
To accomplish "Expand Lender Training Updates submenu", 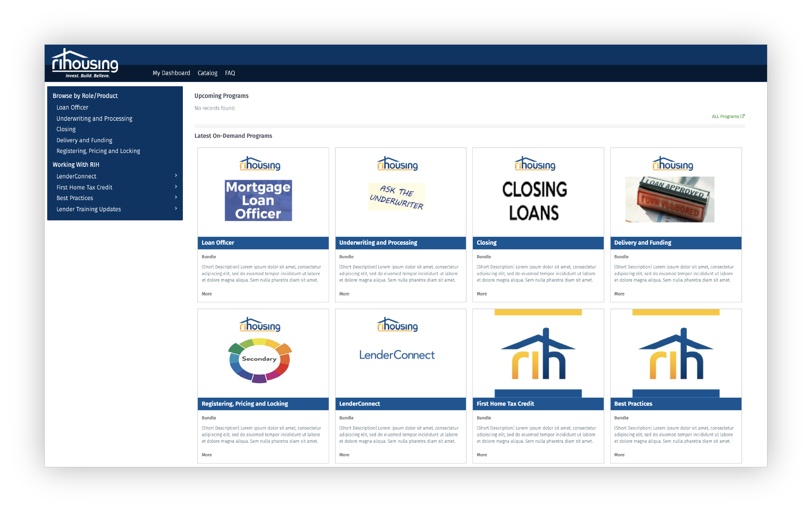I will pos(176,209).
